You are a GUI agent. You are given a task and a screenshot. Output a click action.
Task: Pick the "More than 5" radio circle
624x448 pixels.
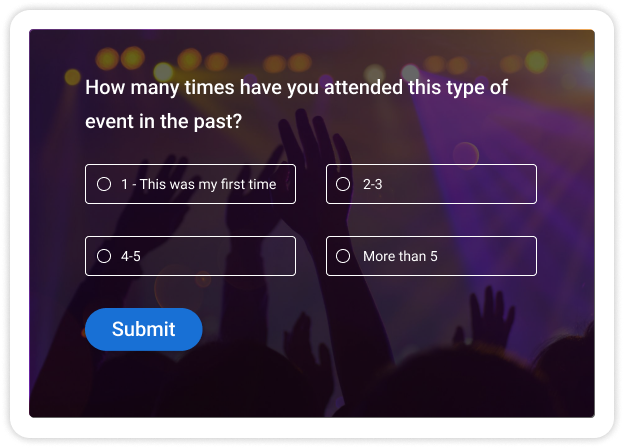(343, 256)
